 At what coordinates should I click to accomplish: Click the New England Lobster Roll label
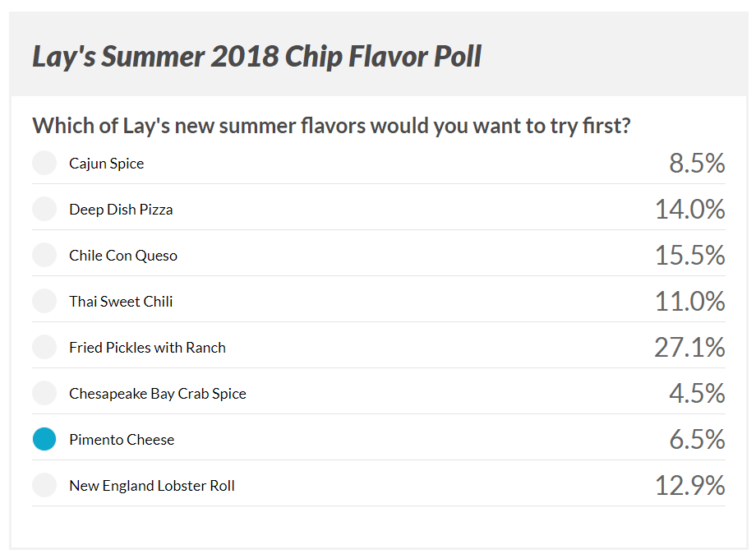click(x=152, y=486)
